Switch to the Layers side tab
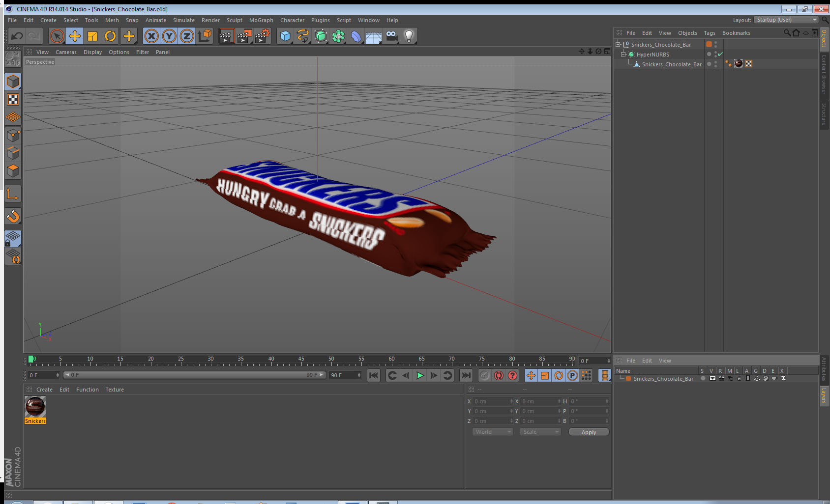The height and width of the screenshot is (504, 830). (x=824, y=395)
